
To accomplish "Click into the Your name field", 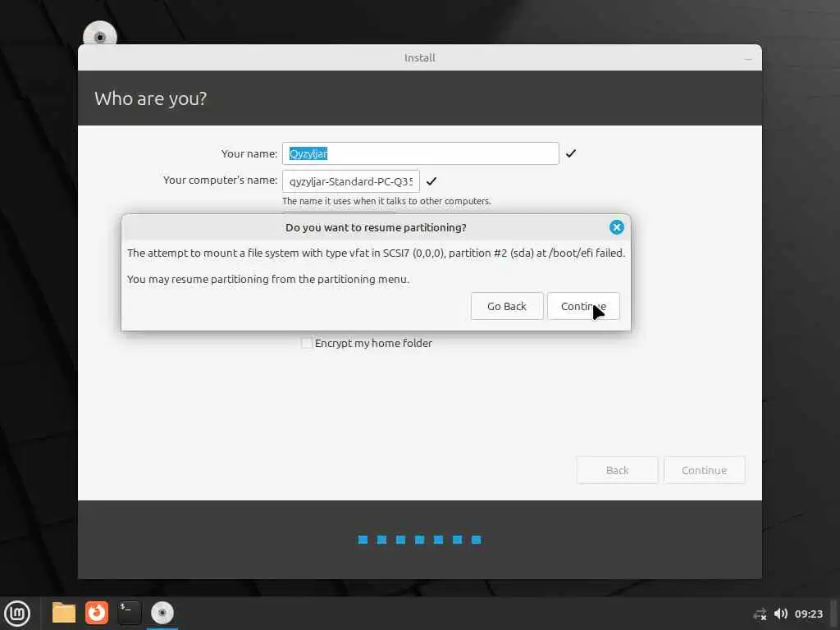I will 421,153.
